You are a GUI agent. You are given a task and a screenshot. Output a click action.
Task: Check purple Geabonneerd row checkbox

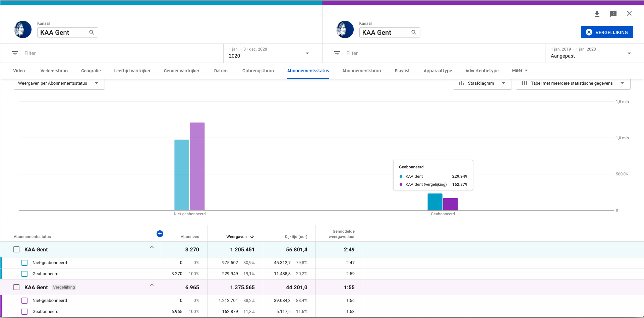(24, 312)
